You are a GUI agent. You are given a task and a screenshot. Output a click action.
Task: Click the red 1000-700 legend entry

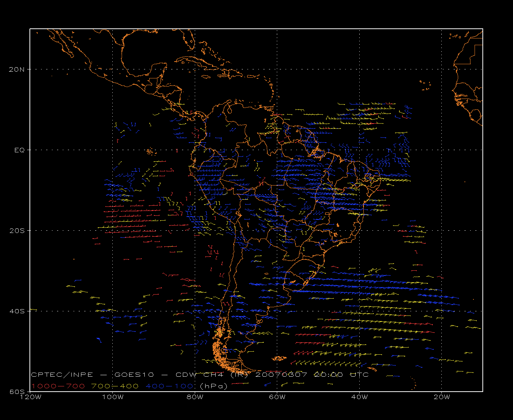pos(58,386)
